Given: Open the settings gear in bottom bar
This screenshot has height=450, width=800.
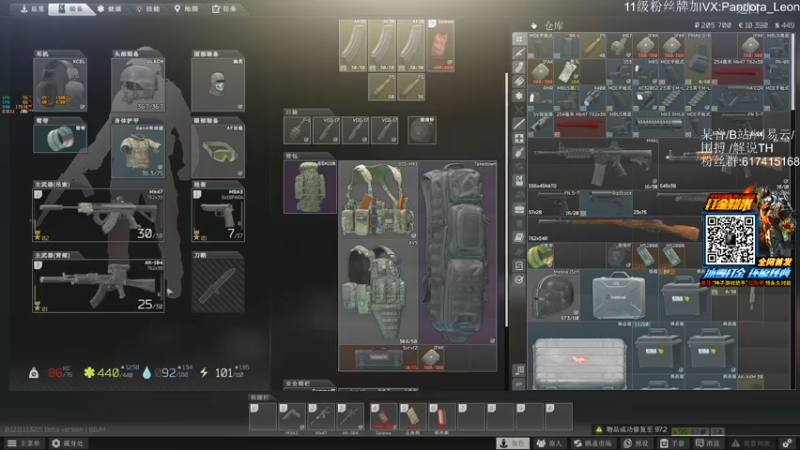Looking at the screenshot, I should [788, 443].
